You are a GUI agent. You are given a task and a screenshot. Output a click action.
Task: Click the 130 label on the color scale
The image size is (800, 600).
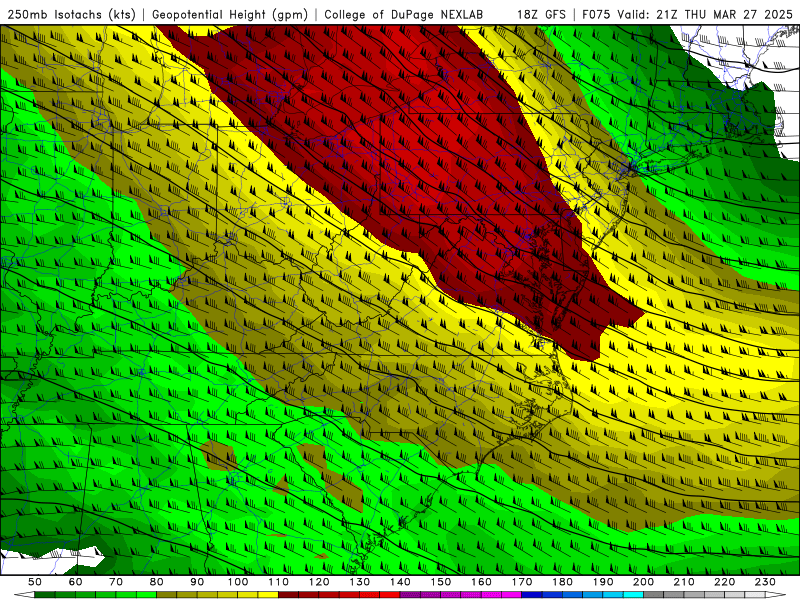(360, 582)
